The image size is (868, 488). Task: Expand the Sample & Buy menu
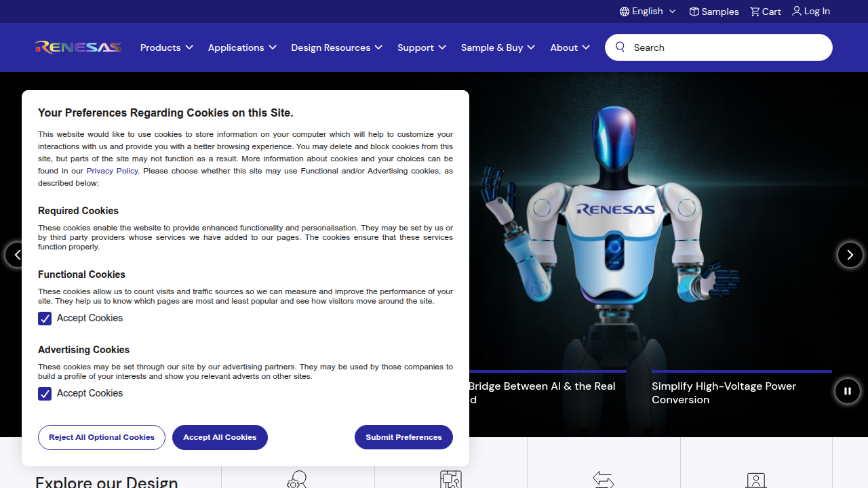point(498,47)
